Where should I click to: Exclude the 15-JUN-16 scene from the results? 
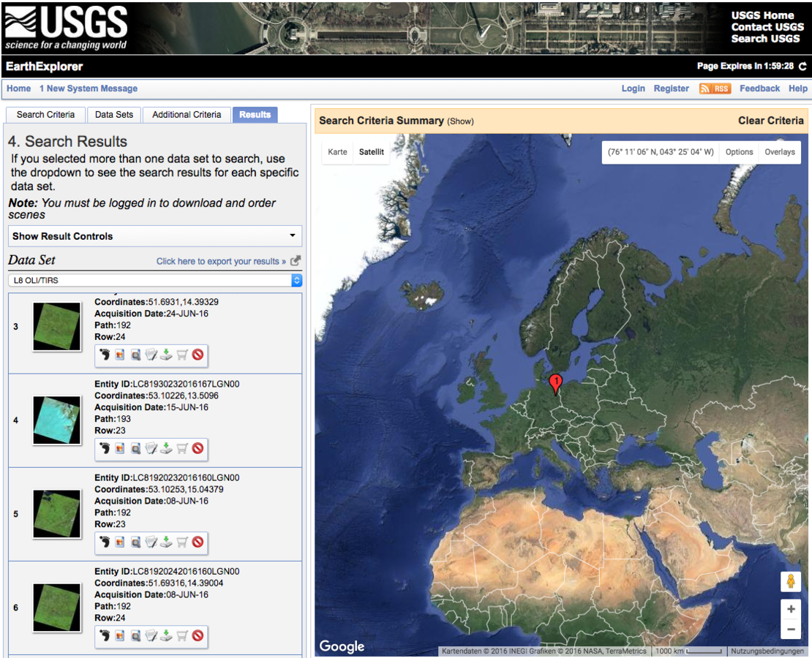click(x=198, y=448)
